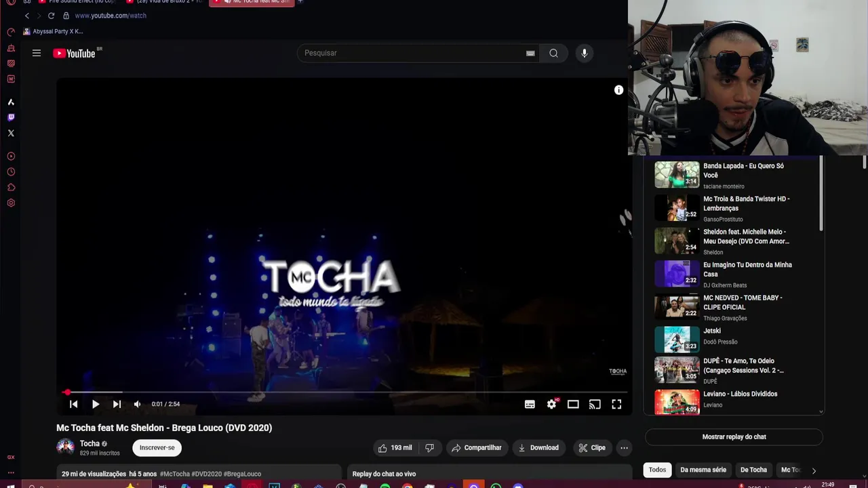
Task: Open more actions three-dot menu
Action: (x=624, y=447)
